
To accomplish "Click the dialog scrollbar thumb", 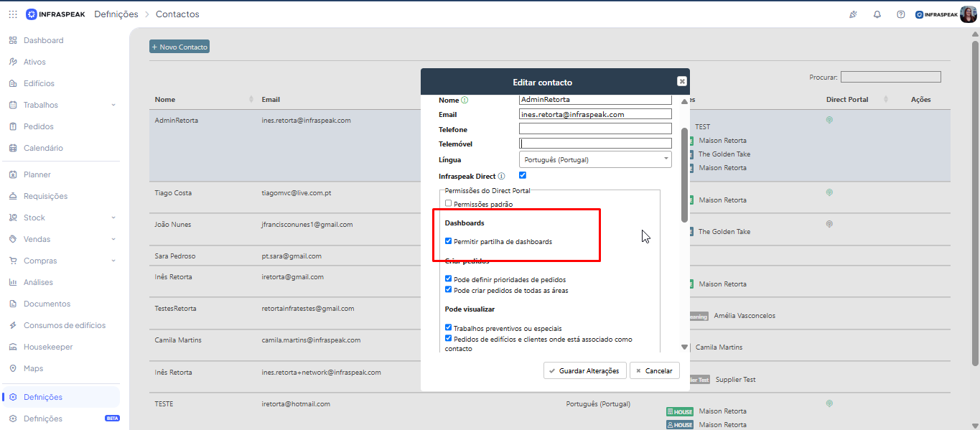I will [x=684, y=174].
